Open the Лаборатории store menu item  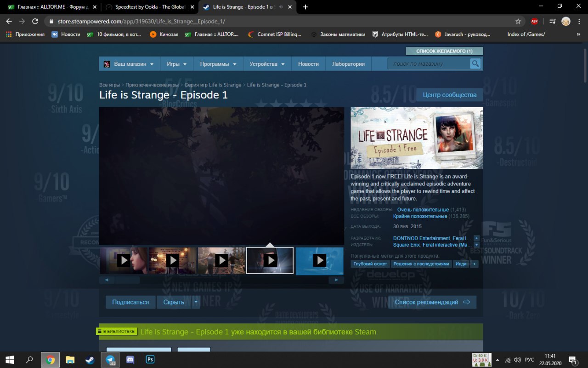(348, 64)
